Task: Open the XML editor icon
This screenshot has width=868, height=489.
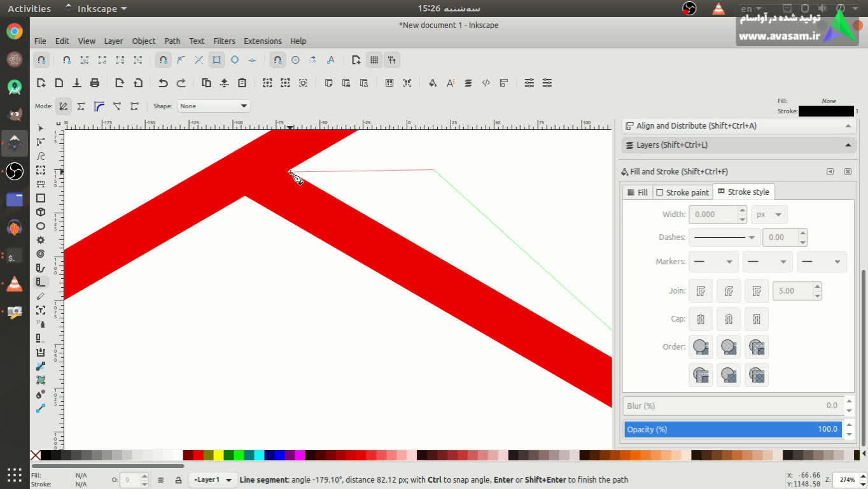Action: [x=486, y=83]
